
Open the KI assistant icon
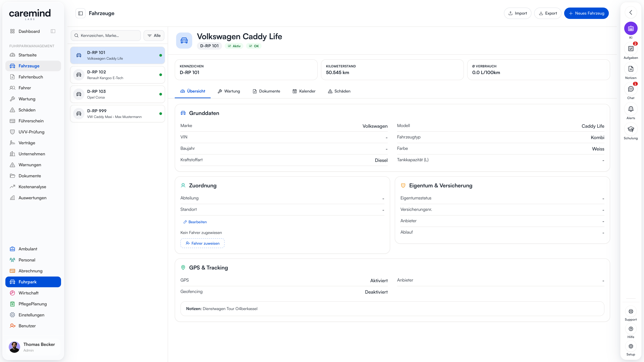[631, 28]
